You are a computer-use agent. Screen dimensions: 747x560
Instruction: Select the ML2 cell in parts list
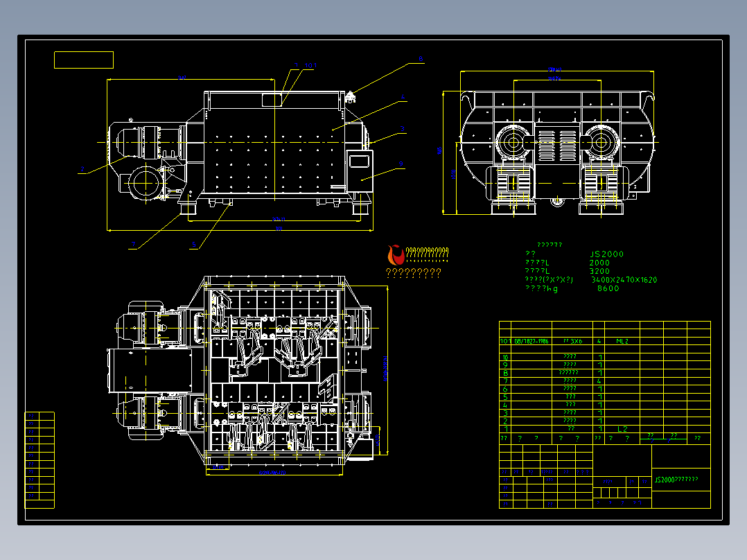[x=622, y=342]
